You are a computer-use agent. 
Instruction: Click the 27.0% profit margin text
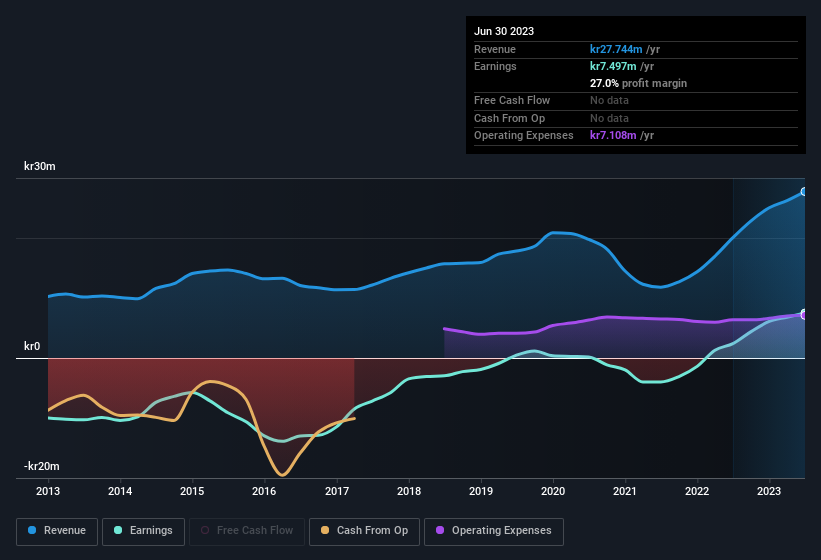(x=638, y=83)
